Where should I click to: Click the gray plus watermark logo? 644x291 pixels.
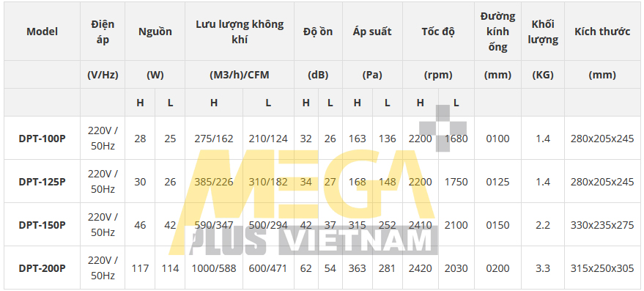point(443,128)
